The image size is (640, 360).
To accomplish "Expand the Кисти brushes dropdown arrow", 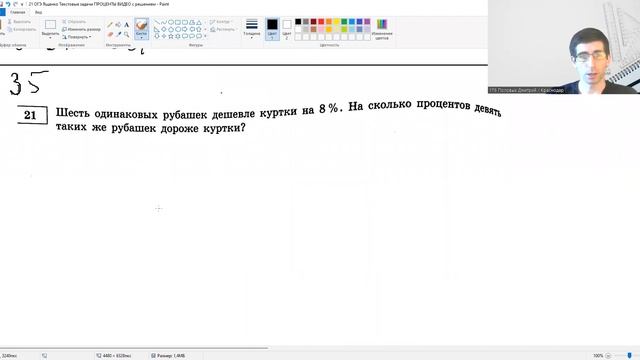I will 142,38.
